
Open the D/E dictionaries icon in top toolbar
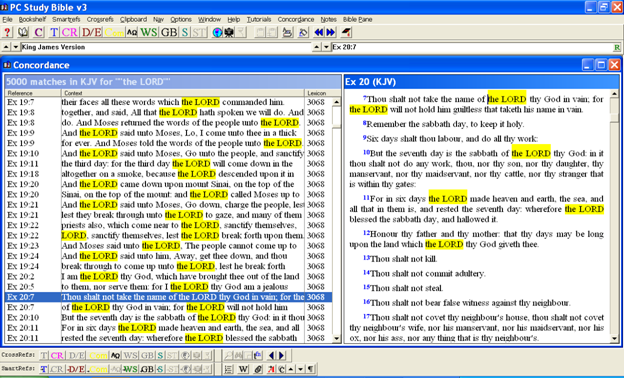point(91,32)
